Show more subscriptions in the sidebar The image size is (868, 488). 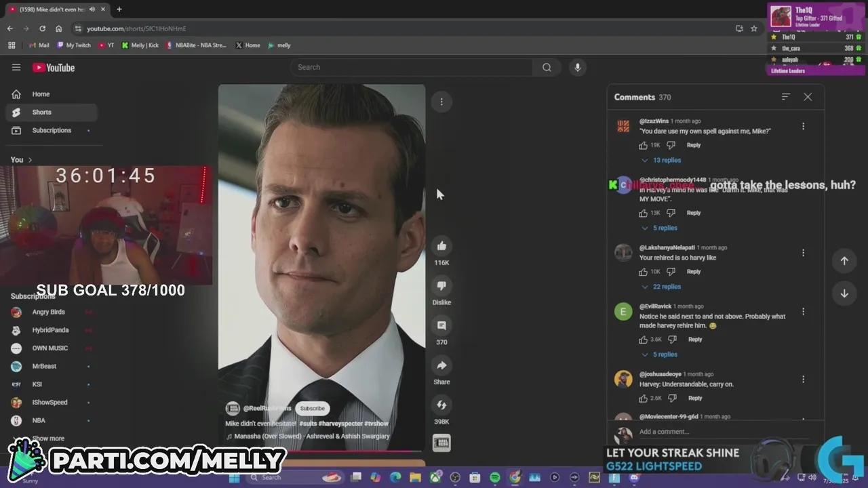47,439
